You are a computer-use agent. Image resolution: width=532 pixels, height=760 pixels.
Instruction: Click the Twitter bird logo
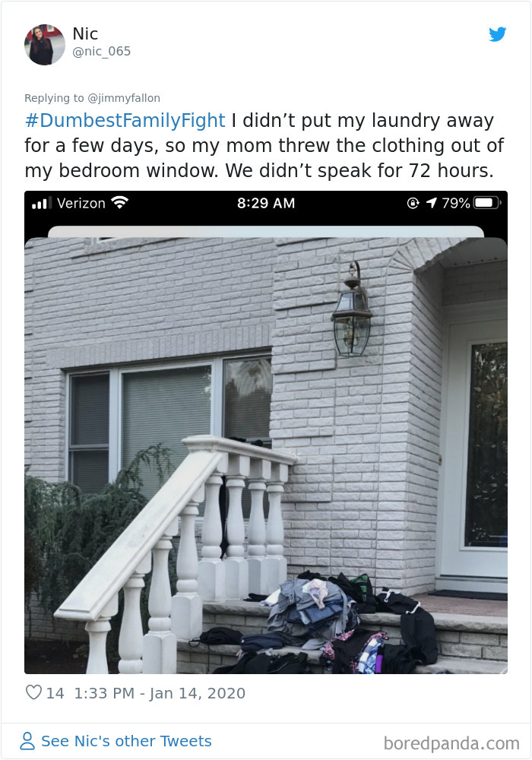tap(497, 34)
